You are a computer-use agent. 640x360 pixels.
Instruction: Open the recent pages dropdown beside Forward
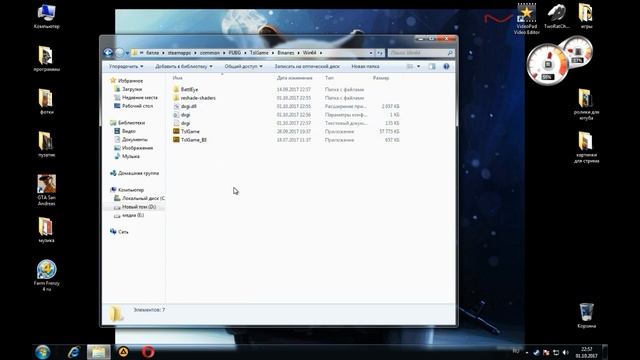click(x=127, y=53)
